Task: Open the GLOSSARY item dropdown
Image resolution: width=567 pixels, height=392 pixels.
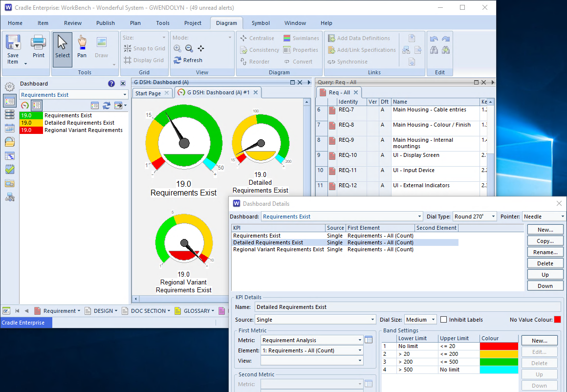Action: (x=213, y=311)
